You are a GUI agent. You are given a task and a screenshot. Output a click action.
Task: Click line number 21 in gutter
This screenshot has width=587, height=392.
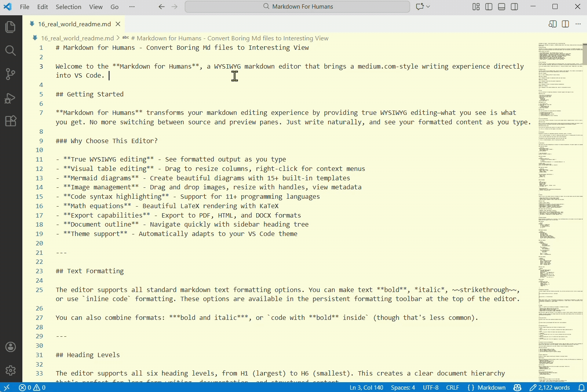[x=39, y=252]
